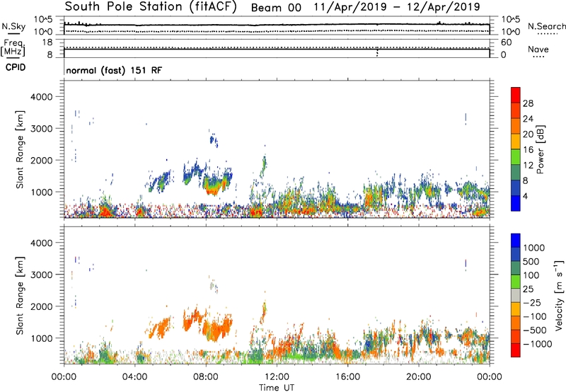
Task: Click the 'Nave' legend label
Action: [538, 50]
